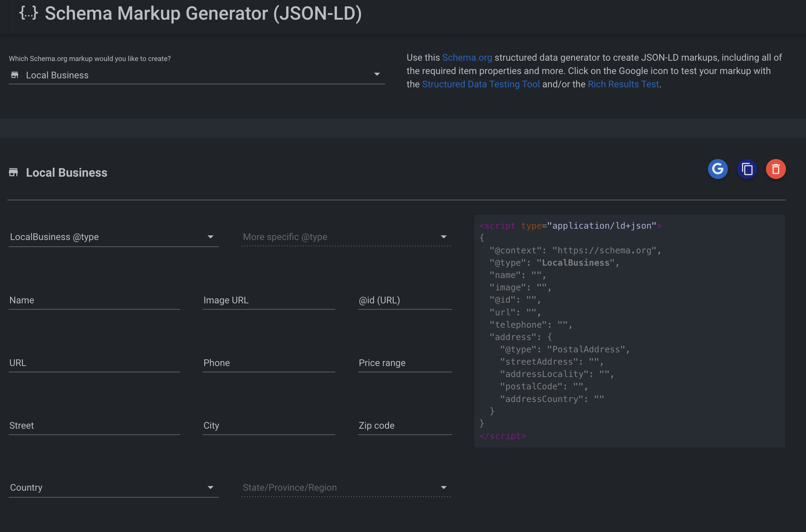
Task: Click the "image" line in the code
Action: coord(520,287)
